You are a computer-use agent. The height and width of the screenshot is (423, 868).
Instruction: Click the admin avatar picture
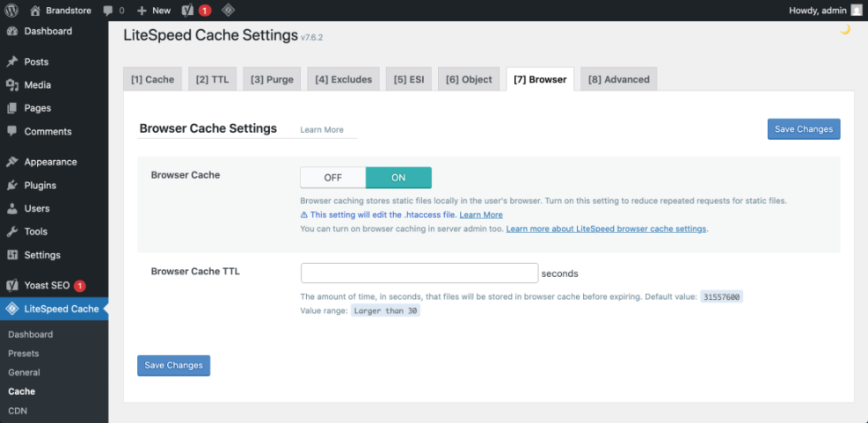[x=856, y=10]
